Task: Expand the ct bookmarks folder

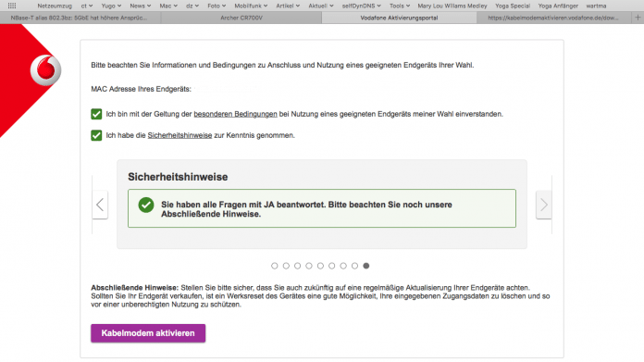Action: 87,6
